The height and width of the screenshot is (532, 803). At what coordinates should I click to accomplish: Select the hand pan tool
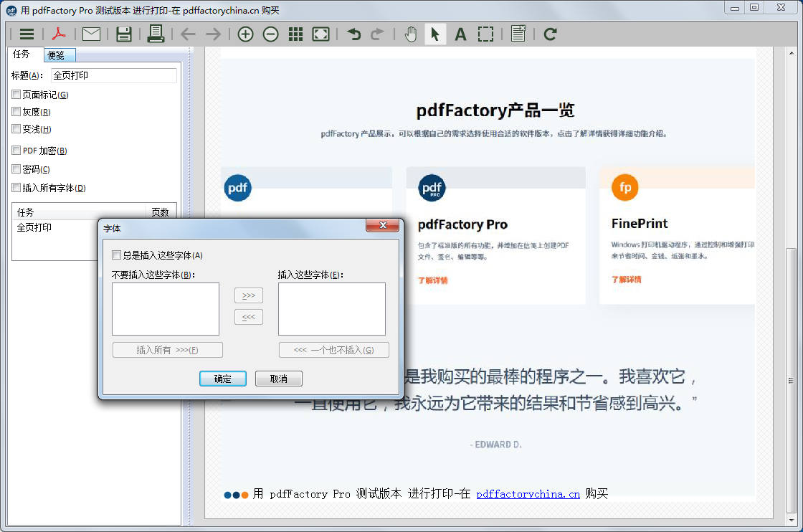click(x=411, y=34)
